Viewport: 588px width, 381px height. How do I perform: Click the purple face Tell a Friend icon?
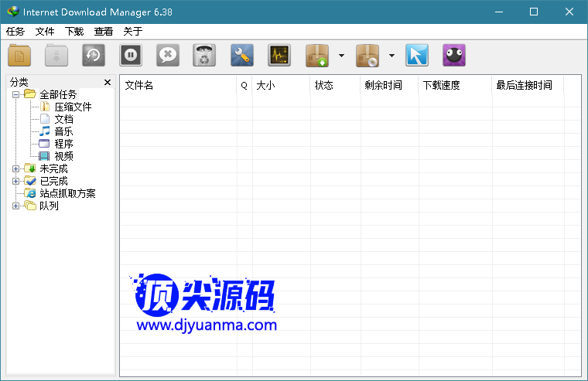[x=454, y=56]
